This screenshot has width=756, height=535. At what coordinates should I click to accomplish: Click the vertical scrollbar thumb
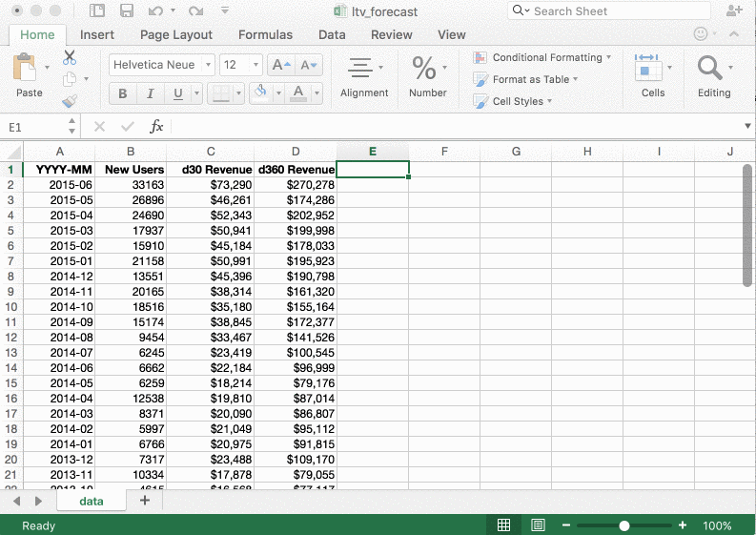[747, 225]
